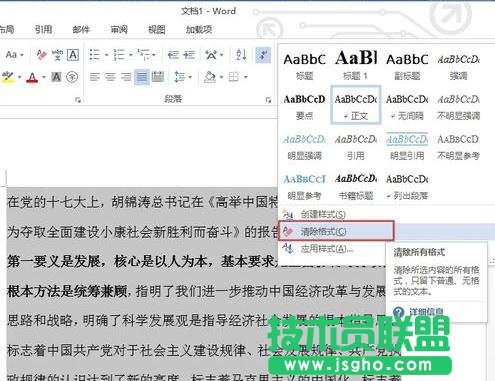Open the Phonetic Guide (拼音) tool

(x=57, y=55)
